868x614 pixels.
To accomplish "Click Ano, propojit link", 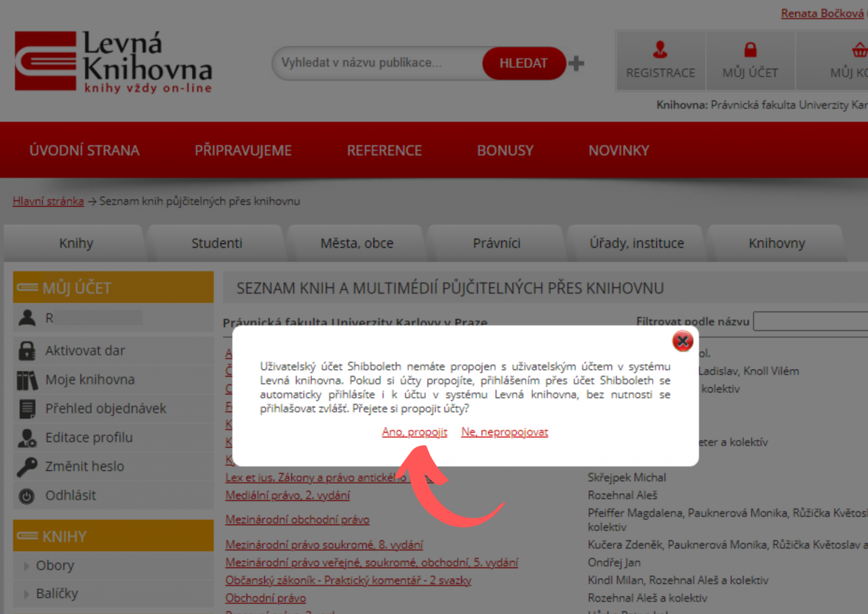I will pyautogui.click(x=414, y=432).
